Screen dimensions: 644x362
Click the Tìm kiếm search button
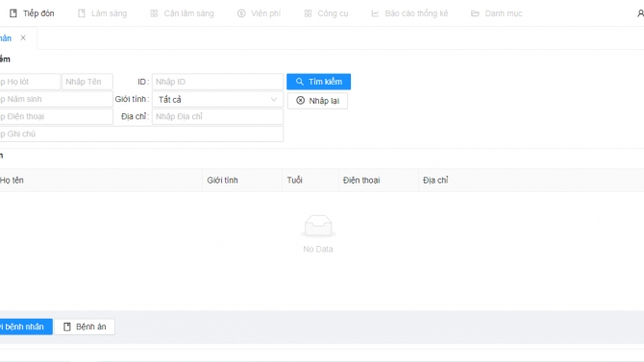tap(319, 82)
